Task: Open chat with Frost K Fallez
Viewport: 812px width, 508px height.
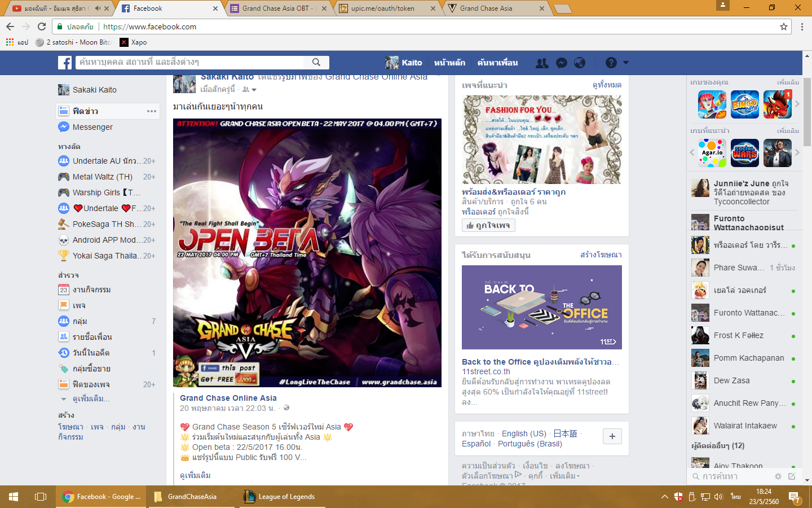Action: coord(744,335)
